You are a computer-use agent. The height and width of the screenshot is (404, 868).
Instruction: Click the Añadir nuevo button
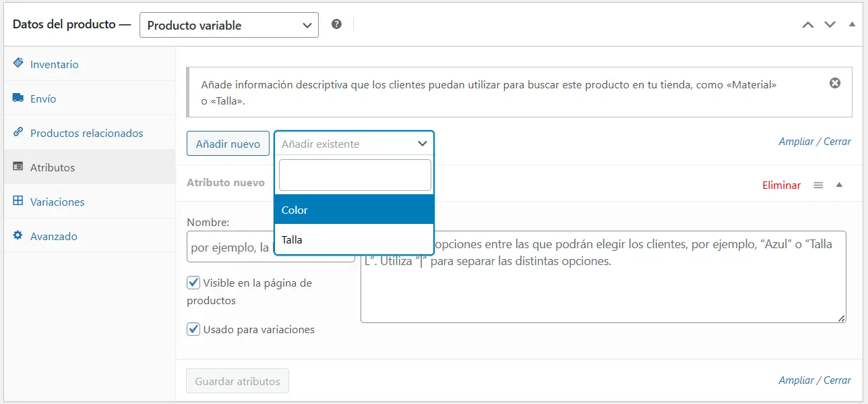coord(228,144)
